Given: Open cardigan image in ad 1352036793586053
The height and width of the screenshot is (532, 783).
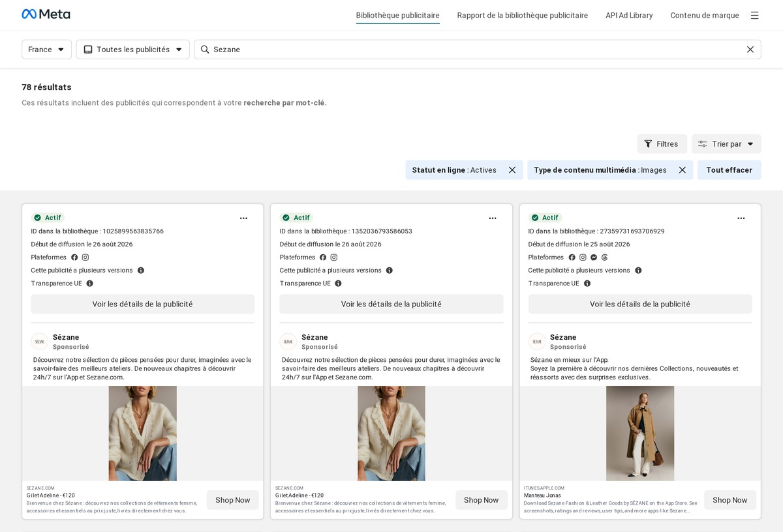Looking at the screenshot, I should [391, 434].
